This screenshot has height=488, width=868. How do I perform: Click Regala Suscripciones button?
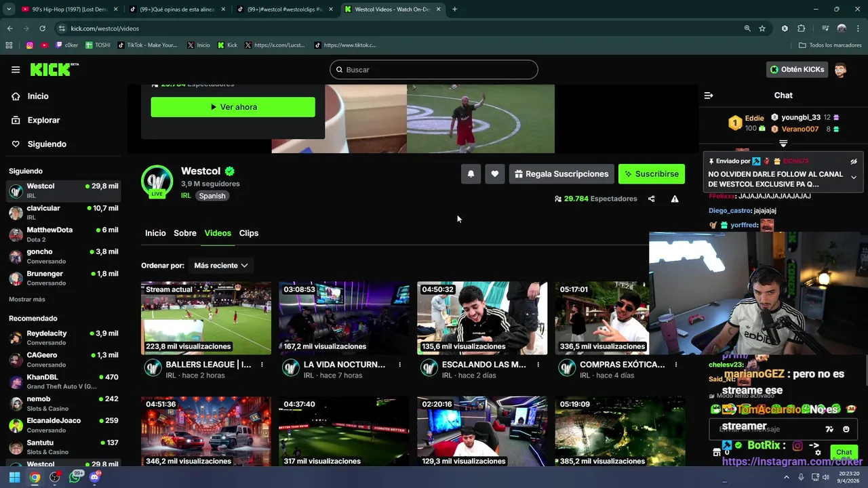(561, 174)
